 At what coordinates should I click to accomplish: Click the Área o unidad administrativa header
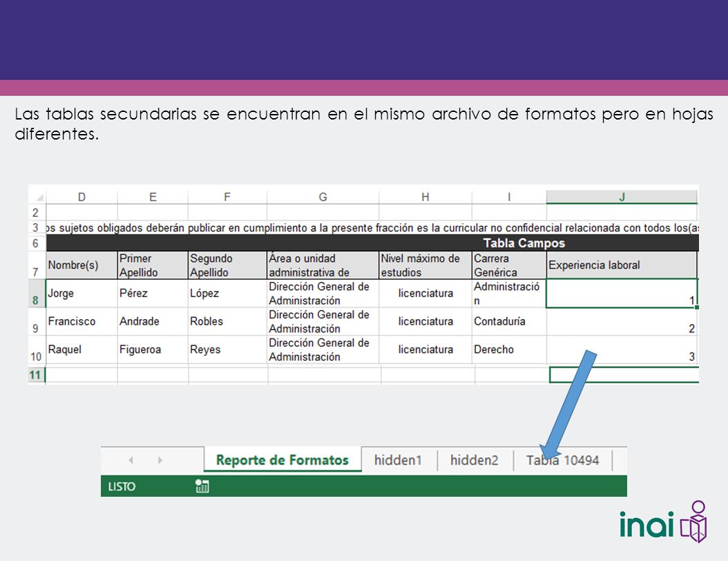pos(323,265)
